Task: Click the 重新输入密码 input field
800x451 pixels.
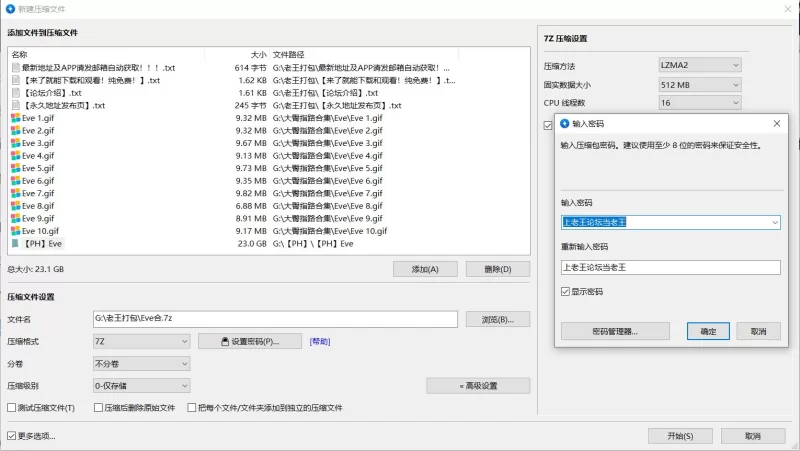Action: pos(670,267)
